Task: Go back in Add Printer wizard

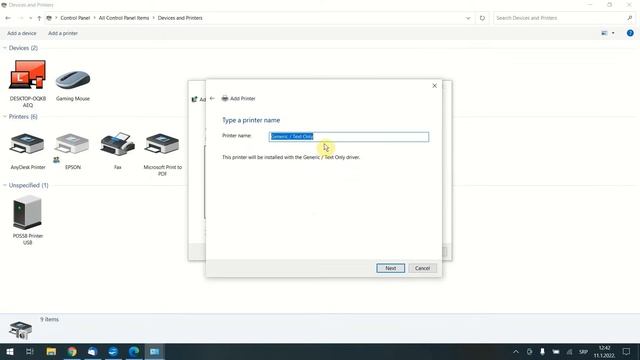Action: point(212,98)
